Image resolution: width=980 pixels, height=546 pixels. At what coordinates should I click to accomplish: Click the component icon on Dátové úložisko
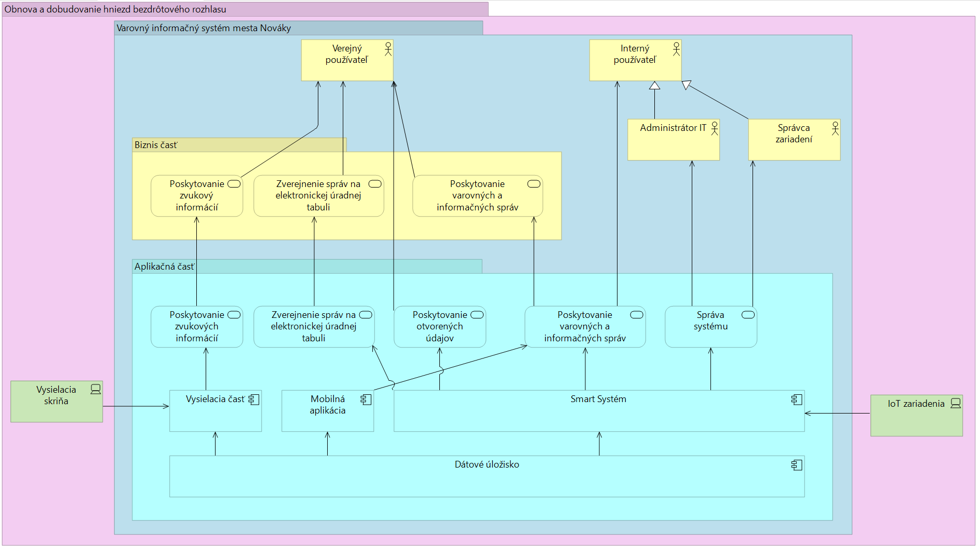pyautogui.click(x=797, y=465)
